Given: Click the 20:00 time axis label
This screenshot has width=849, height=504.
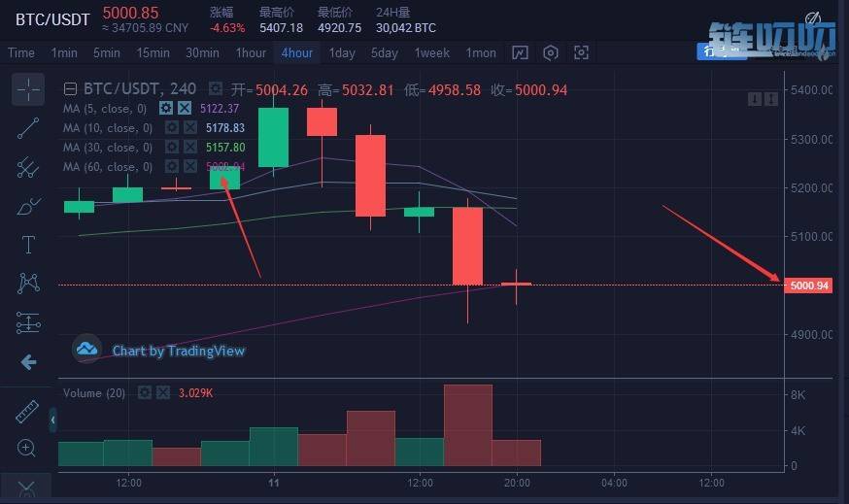Looking at the screenshot, I should [517, 483].
